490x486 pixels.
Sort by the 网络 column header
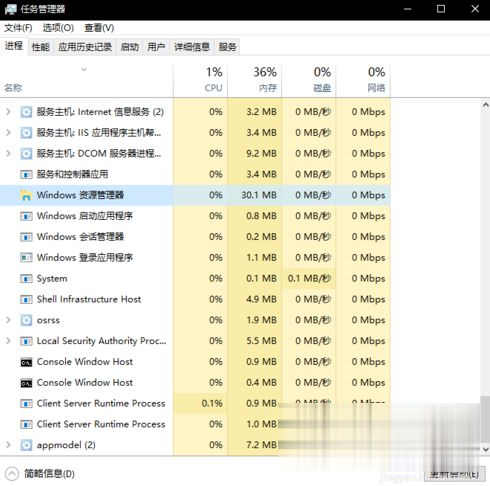coord(363,80)
